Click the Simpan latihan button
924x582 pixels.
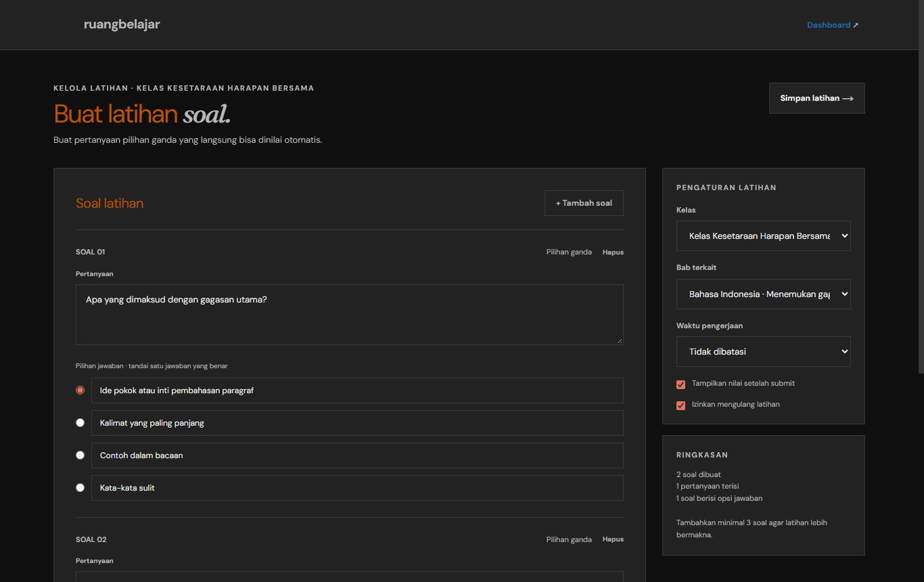click(816, 98)
